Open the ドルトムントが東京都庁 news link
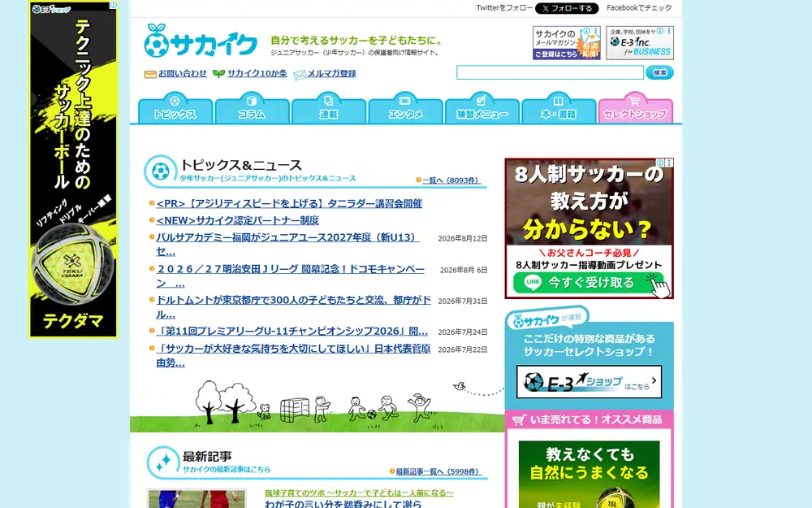 coord(293,307)
